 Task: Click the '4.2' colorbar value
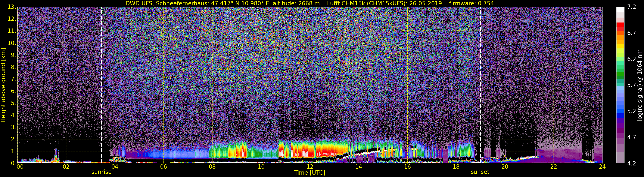[x=632, y=163]
